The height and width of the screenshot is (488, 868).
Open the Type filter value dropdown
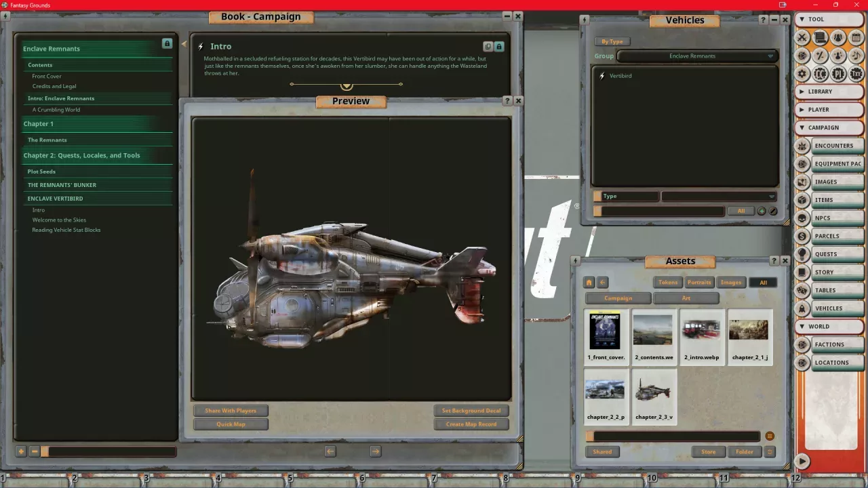point(719,197)
